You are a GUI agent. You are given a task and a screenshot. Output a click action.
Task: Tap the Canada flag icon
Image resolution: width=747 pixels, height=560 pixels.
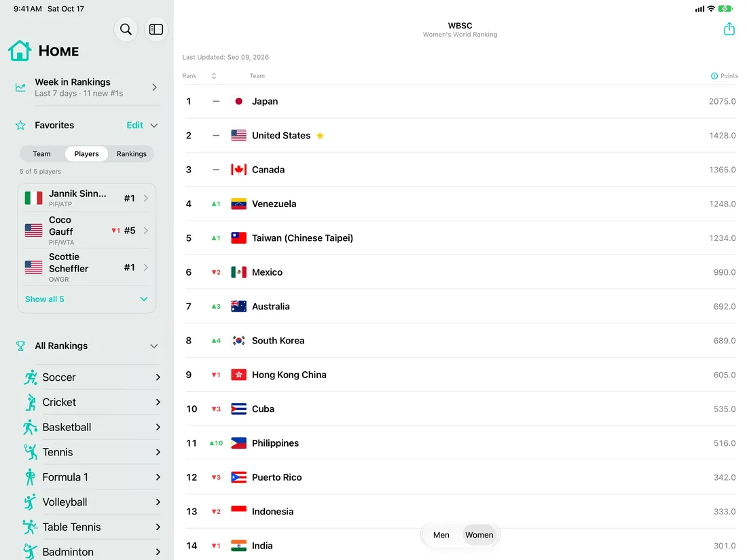(x=238, y=170)
